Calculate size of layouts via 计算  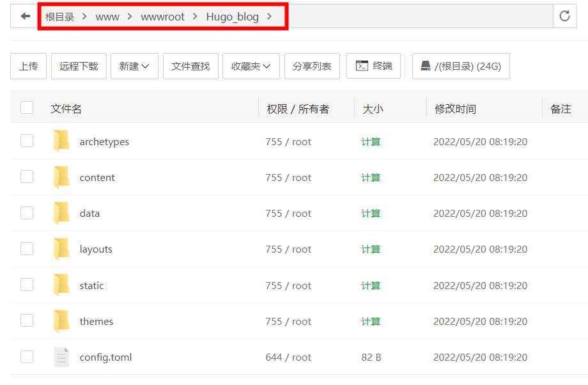point(371,249)
